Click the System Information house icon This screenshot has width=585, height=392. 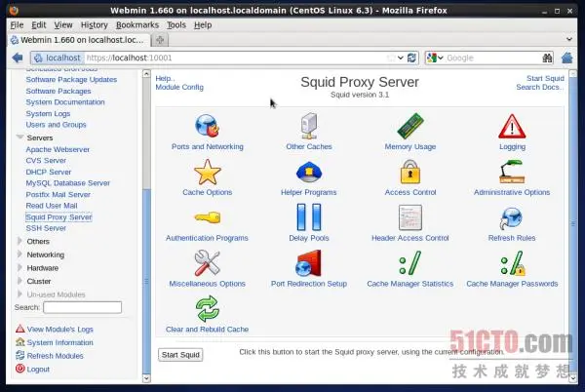tap(19, 342)
